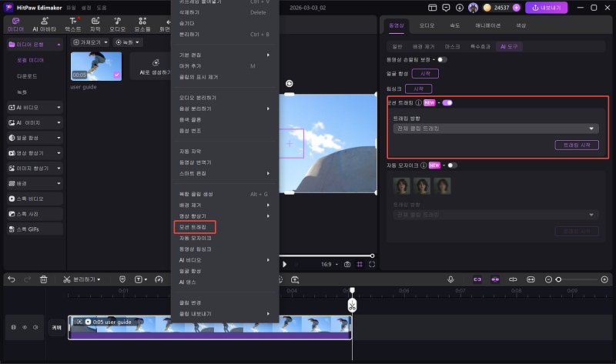Click the fullscreen icon under preview

point(372,264)
